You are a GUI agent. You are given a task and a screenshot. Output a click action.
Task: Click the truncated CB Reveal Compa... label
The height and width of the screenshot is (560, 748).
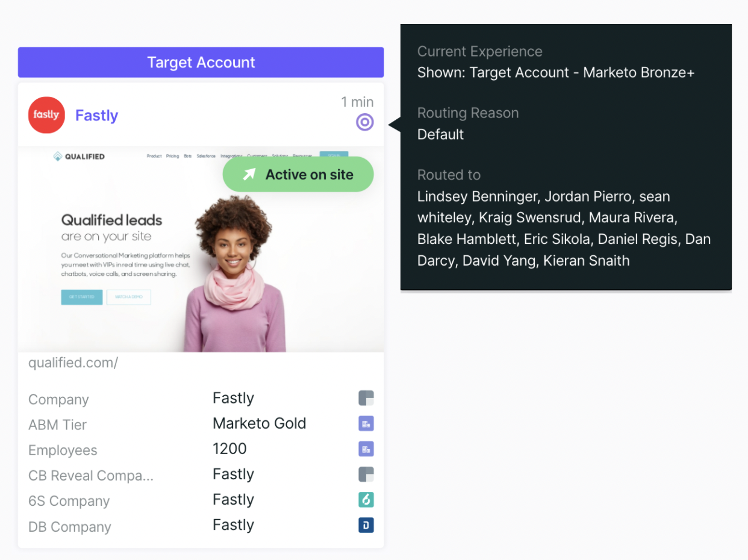(91, 476)
